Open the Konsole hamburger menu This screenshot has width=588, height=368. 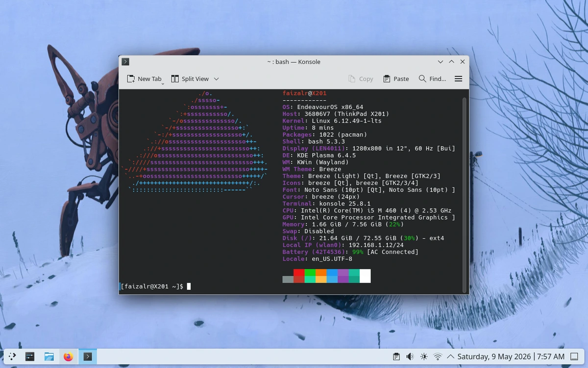458,79
